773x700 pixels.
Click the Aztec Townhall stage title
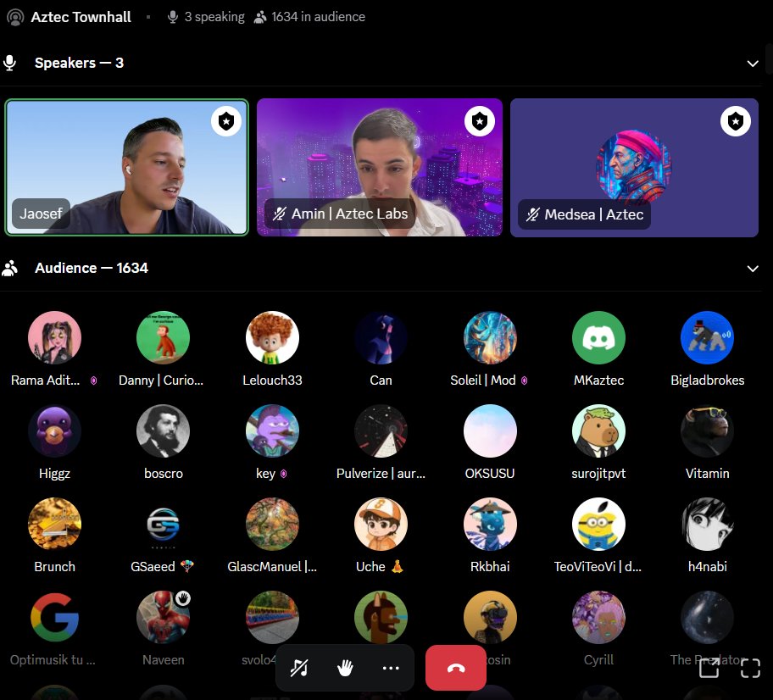[81, 17]
